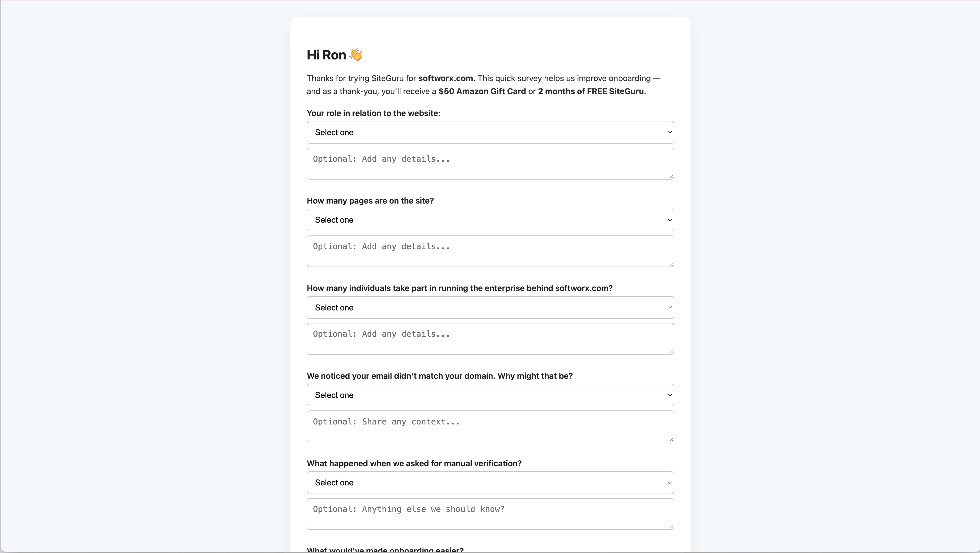Click resize corner of enterprise details textarea
This screenshot has height=553, width=980.
(x=671, y=352)
